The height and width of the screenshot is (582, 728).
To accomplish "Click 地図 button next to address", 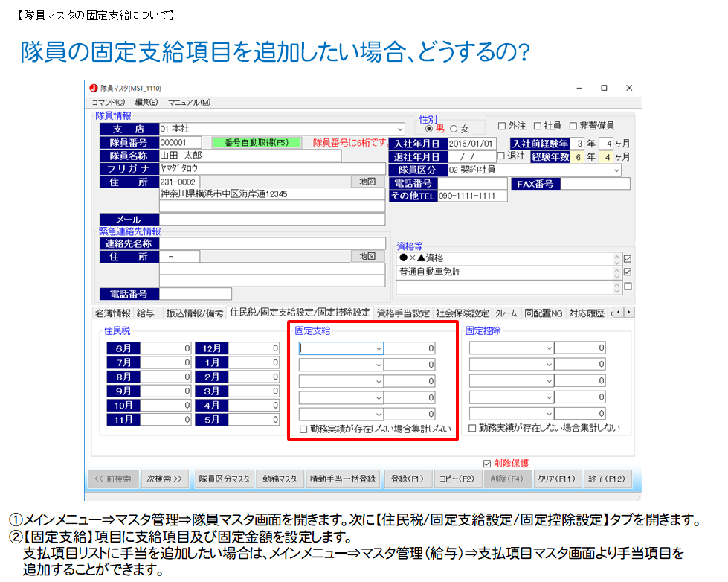I will coord(367,182).
